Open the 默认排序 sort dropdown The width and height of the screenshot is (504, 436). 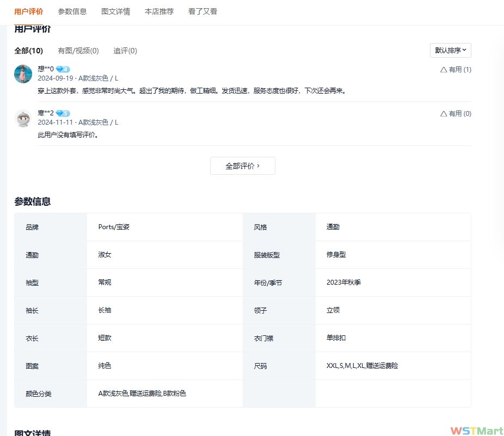[x=450, y=50]
